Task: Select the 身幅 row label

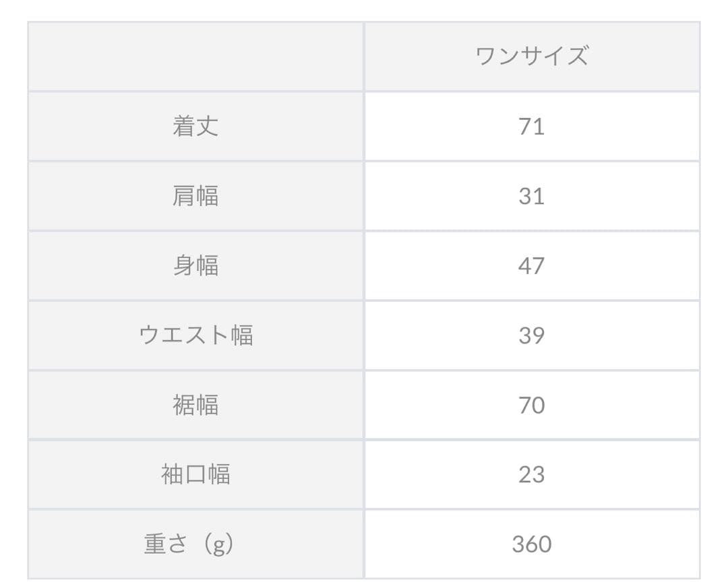Action: [x=195, y=265]
